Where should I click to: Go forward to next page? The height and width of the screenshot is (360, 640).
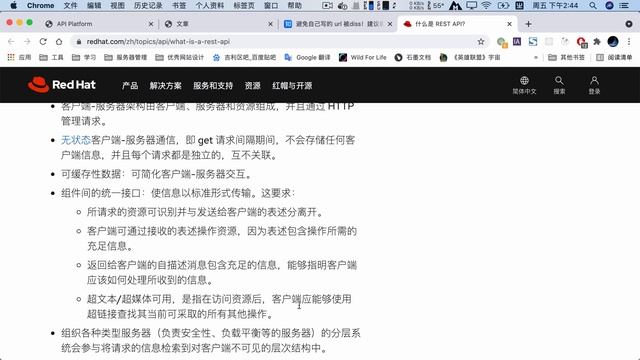(x=27, y=41)
